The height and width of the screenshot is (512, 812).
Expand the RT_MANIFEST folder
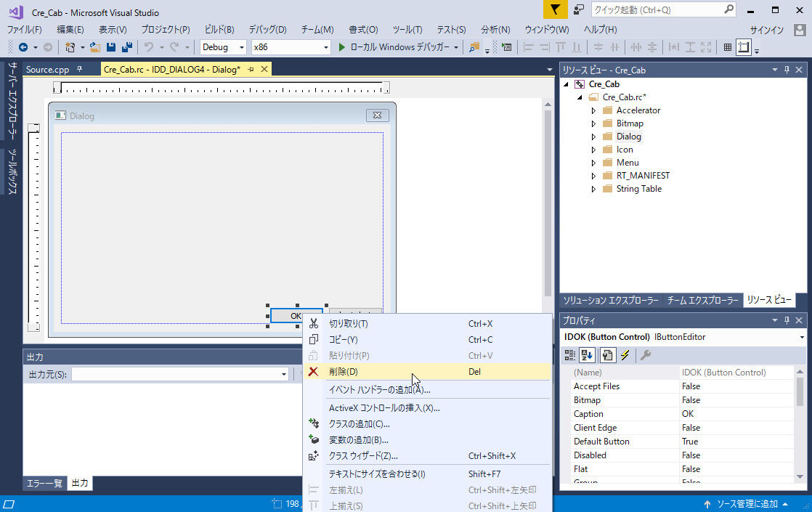click(593, 176)
